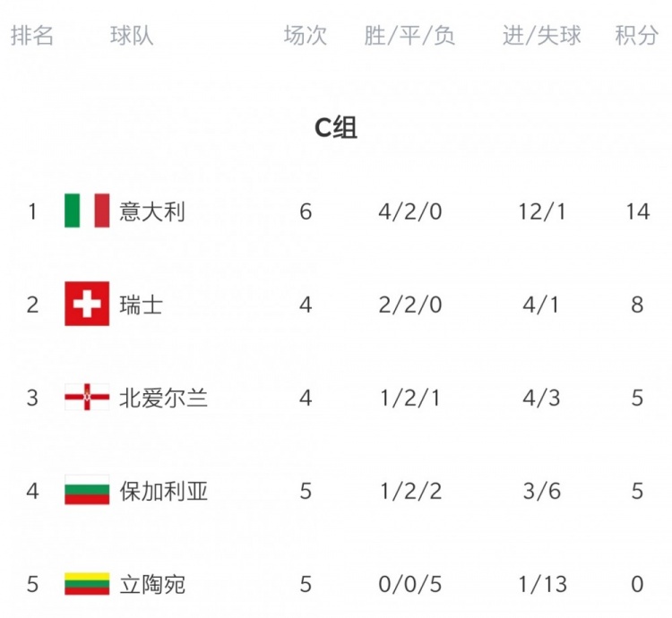Image resolution: width=672 pixels, height=618 pixels.
Task: Select the 北爱尔兰 team name
Action: tap(163, 398)
